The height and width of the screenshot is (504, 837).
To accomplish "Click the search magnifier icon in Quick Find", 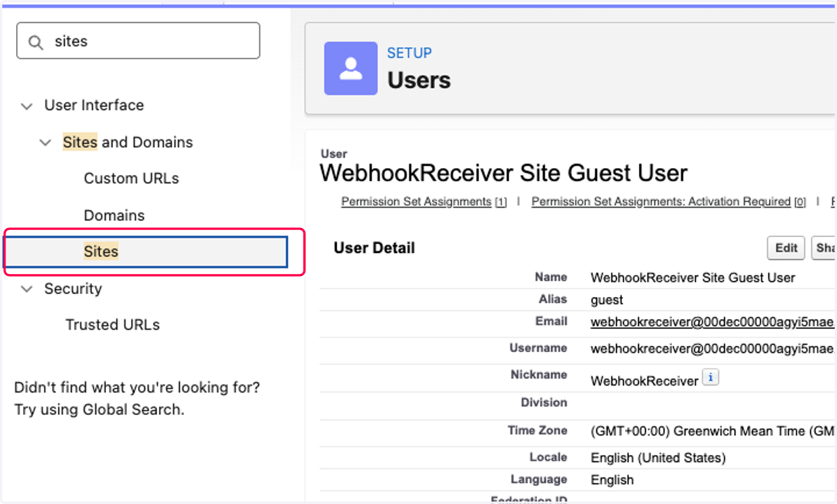I will point(36,42).
